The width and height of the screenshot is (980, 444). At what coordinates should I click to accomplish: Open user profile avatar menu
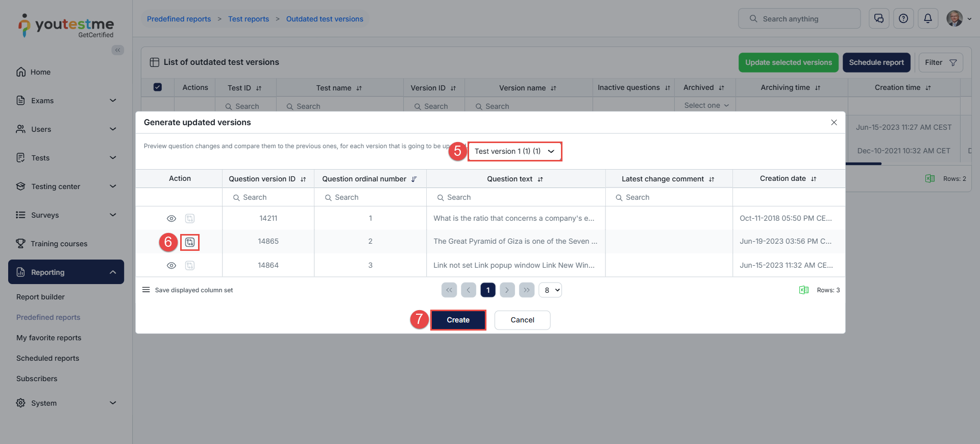[959, 18]
